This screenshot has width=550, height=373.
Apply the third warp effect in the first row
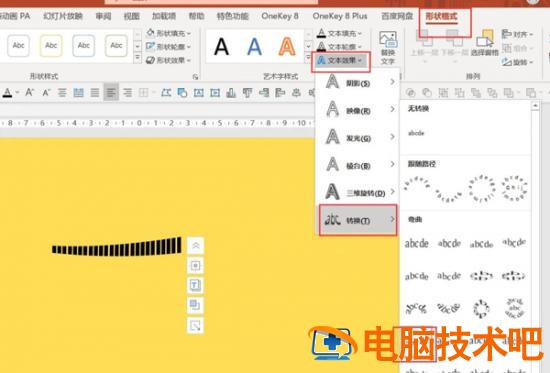(482, 243)
